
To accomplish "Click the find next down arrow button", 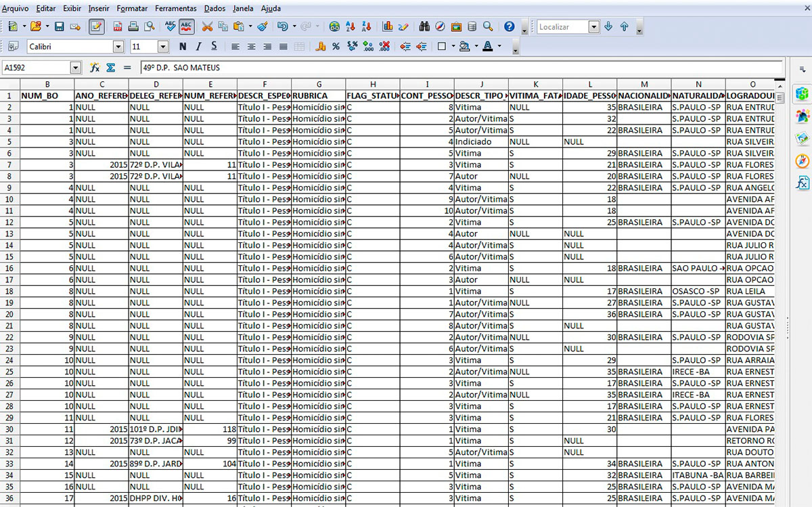I will point(608,27).
